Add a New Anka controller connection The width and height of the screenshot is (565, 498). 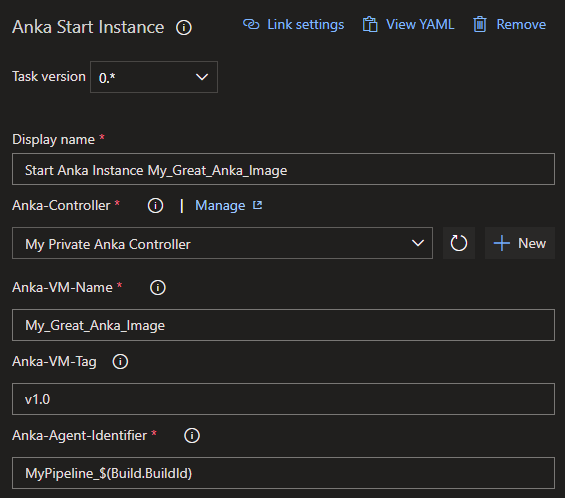click(x=520, y=243)
